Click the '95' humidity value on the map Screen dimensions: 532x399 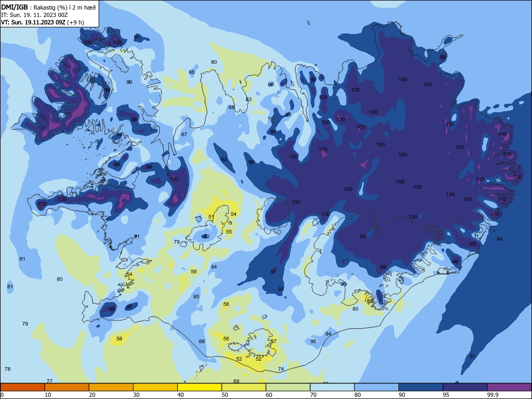tap(288, 115)
